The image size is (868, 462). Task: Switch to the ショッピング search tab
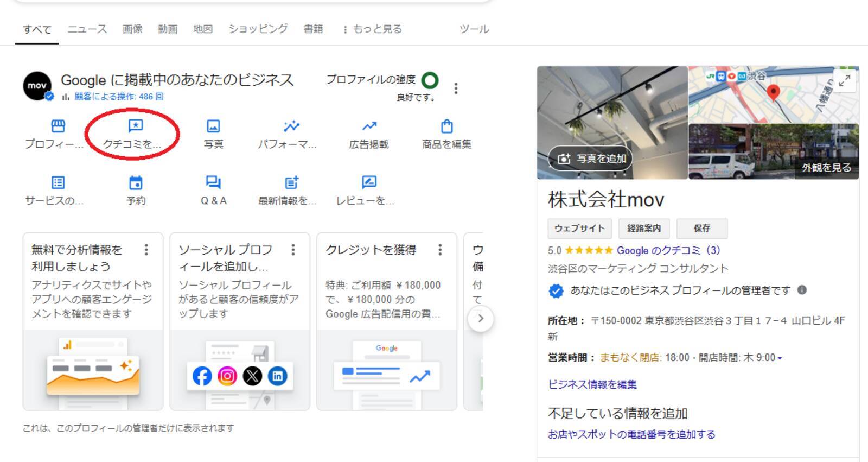258,29
